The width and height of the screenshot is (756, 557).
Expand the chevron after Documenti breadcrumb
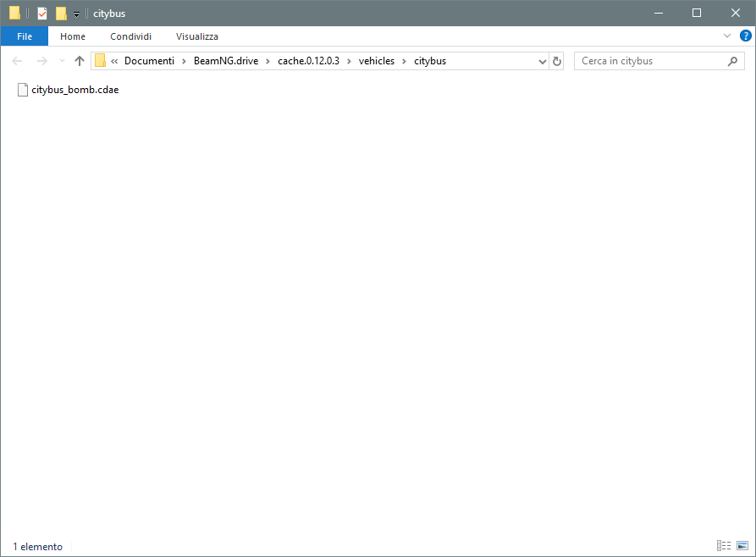[185, 61]
